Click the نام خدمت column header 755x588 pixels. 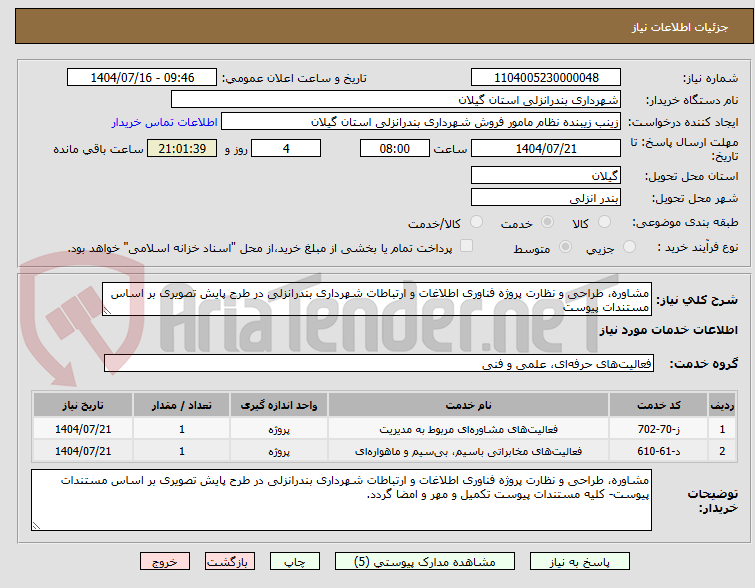[x=469, y=405]
